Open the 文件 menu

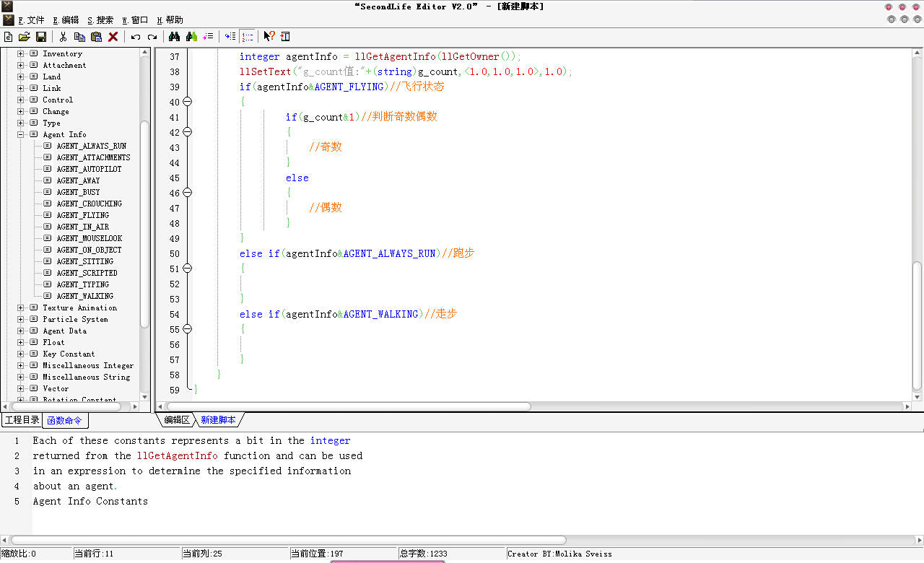click(x=31, y=20)
